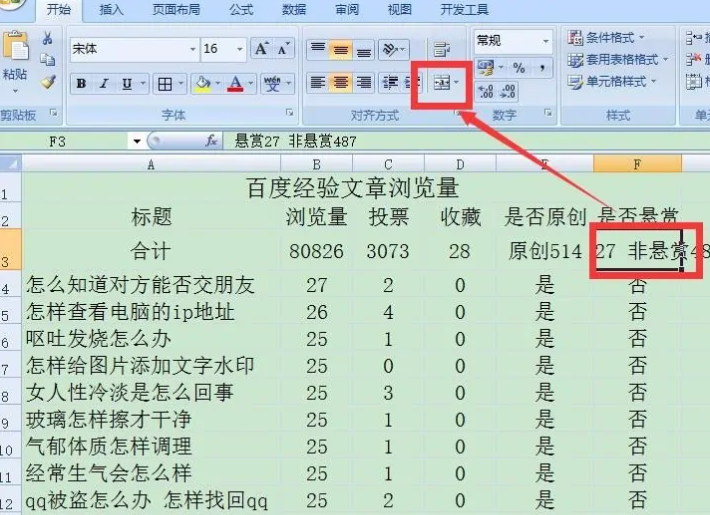The image size is (710, 515).
Task: Click the Copy icon
Action: point(47,60)
